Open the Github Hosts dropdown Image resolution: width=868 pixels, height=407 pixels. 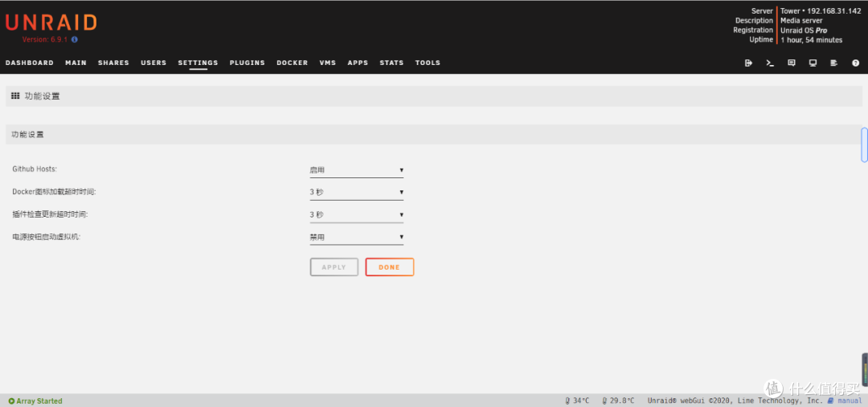356,170
